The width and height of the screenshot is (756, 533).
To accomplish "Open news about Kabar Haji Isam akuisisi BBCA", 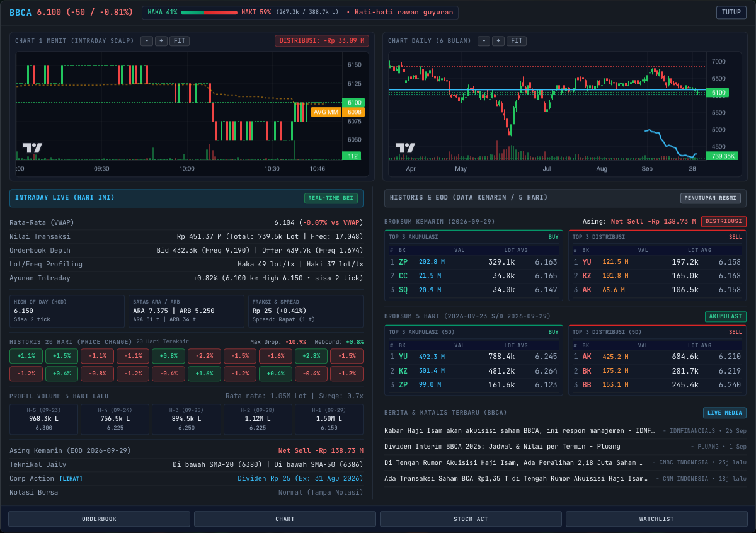I will click(520, 430).
